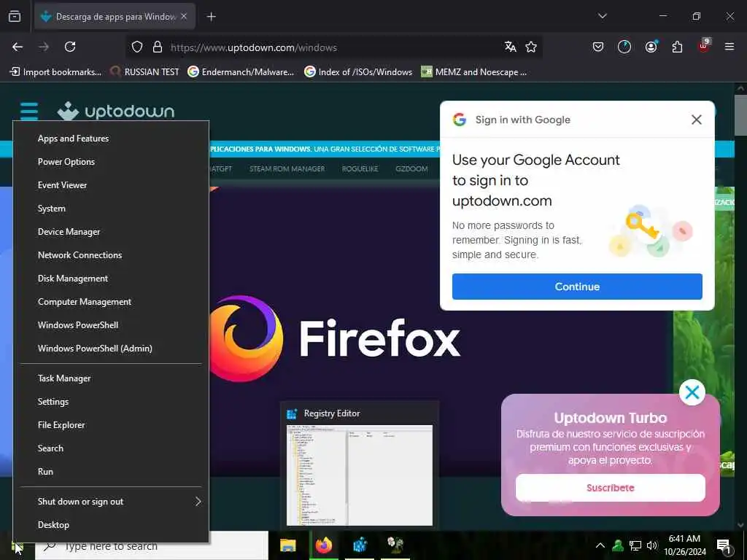The image size is (747, 560).
Task: Open the network tray icon
Action: pos(635,545)
